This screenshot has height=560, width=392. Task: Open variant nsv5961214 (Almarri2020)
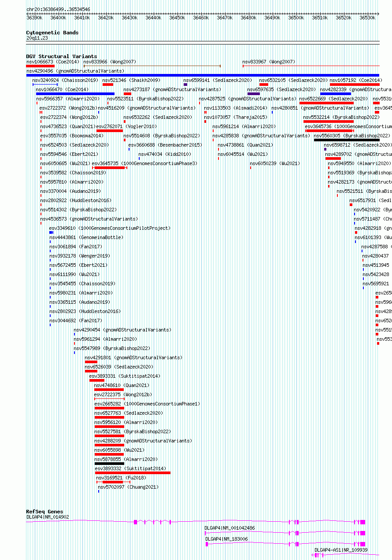pyautogui.click(x=244, y=127)
